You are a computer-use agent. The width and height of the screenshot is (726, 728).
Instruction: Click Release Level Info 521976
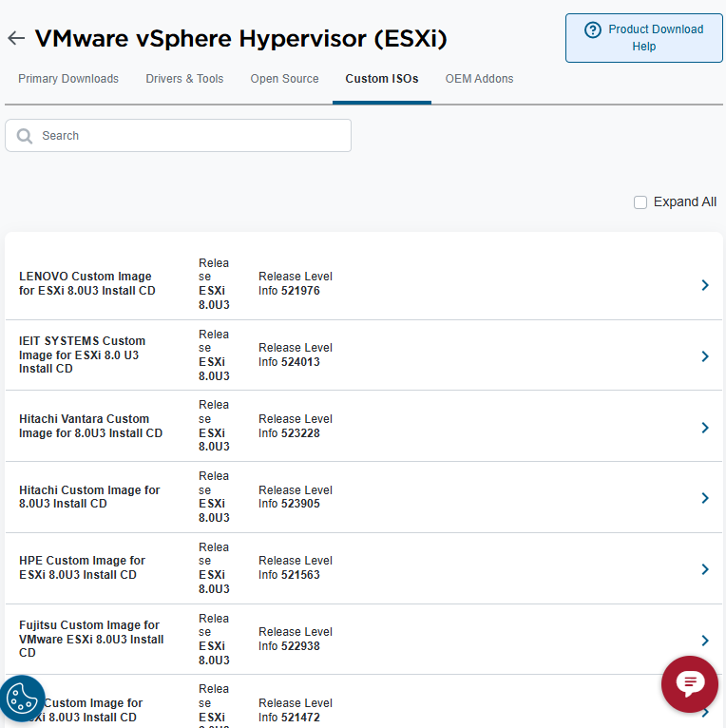tap(296, 283)
